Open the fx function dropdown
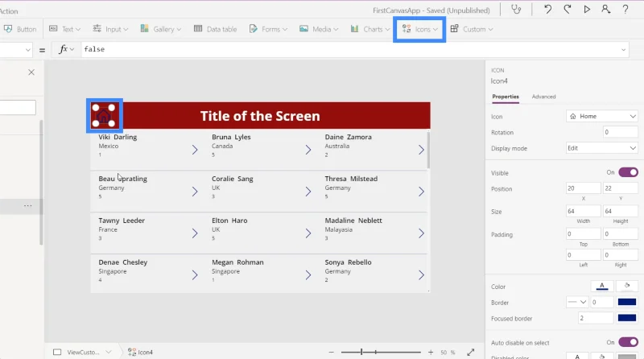This screenshot has height=359, width=644. pyautogui.click(x=66, y=49)
